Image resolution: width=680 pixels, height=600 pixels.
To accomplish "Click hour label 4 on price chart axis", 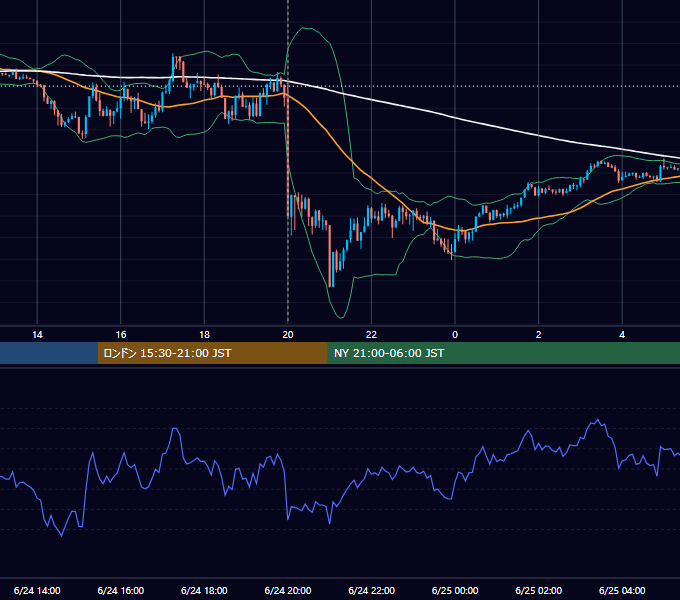I will pyautogui.click(x=622, y=335).
